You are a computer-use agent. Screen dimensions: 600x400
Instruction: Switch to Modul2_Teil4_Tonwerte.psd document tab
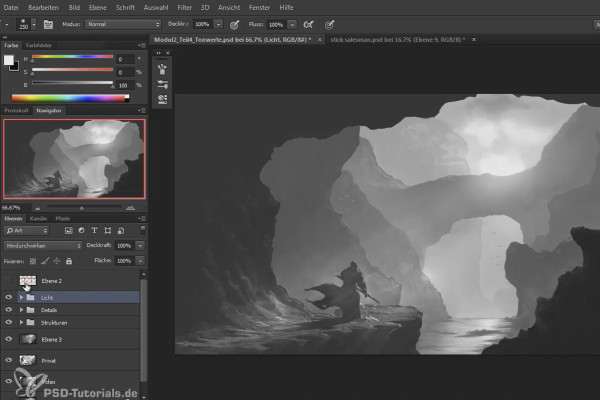coord(232,39)
